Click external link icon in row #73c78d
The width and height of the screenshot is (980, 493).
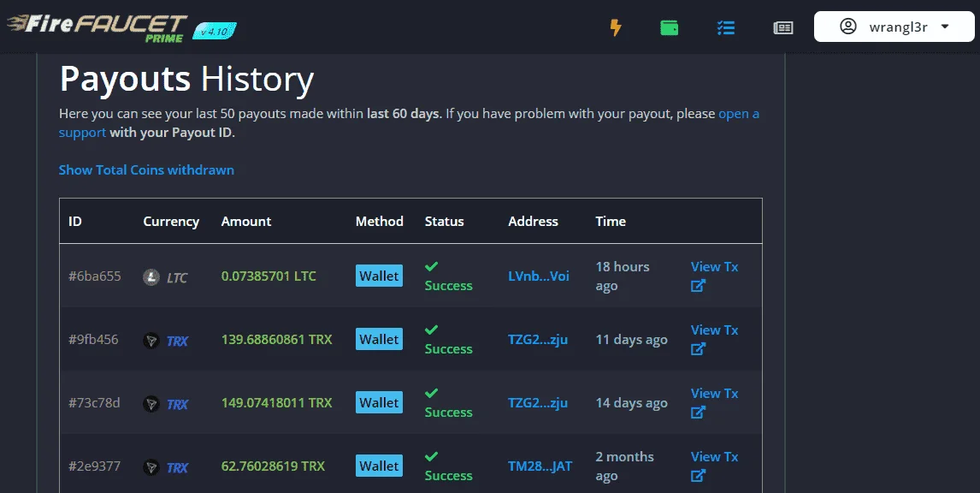(x=698, y=413)
